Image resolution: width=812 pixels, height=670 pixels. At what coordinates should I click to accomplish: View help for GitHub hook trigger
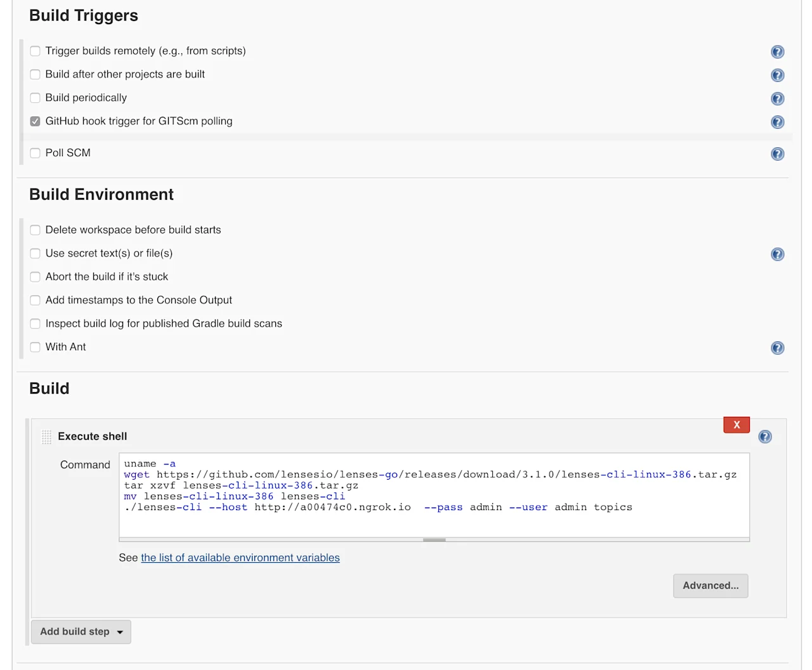coord(777,122)
